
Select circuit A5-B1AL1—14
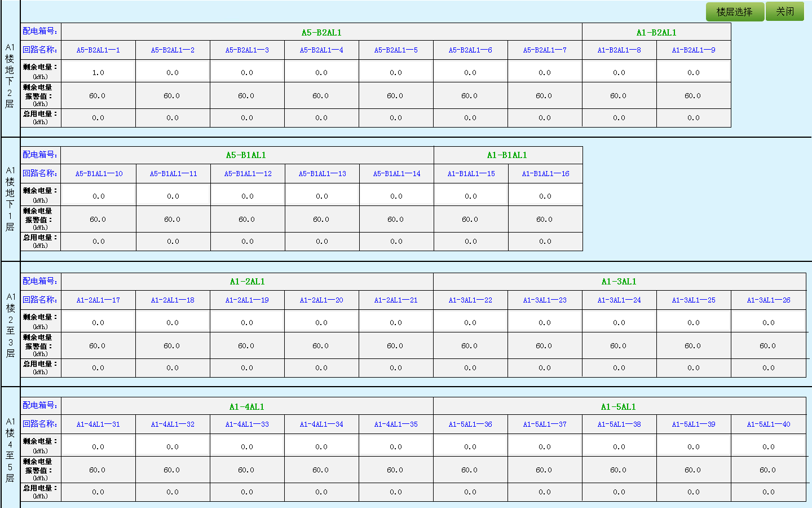[397, 174]
